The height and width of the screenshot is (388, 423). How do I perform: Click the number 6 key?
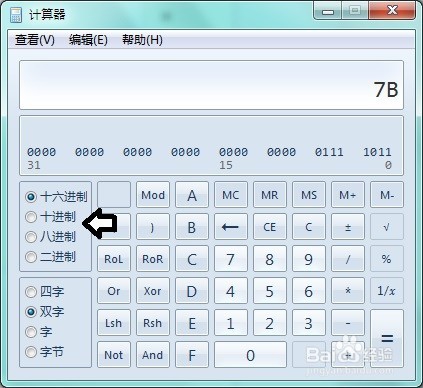309,291
